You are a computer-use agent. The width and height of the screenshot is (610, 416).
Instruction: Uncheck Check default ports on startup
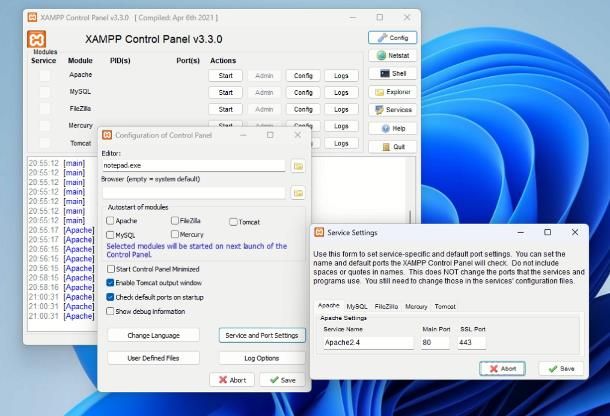tap(110, 297)
